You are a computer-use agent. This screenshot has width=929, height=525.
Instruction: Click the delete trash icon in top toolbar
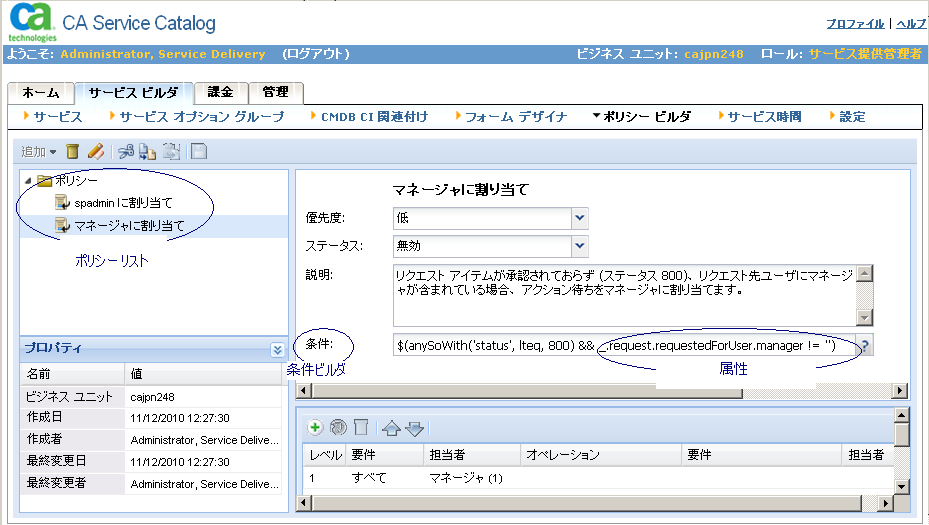pos(73,151)
